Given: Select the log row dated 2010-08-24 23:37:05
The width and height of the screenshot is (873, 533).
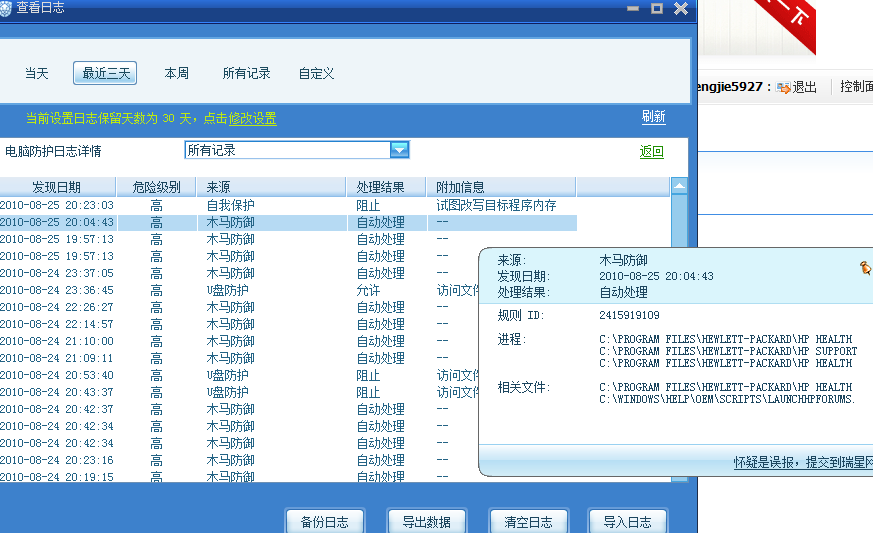Looking at the screenshot, I should tap(239, 273).
